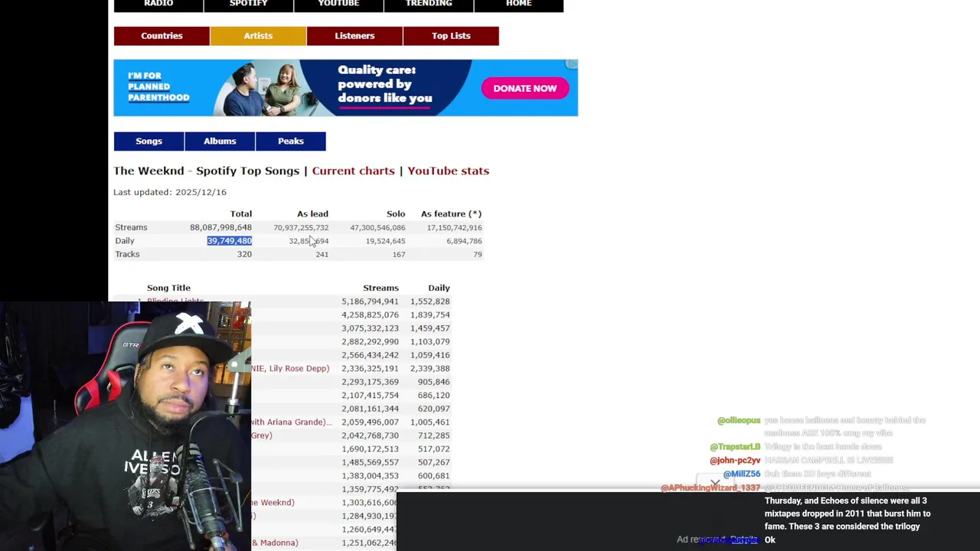Click the DONATE NOW button in the ad
The image size is (980, 551).
[x=524, y=88]
